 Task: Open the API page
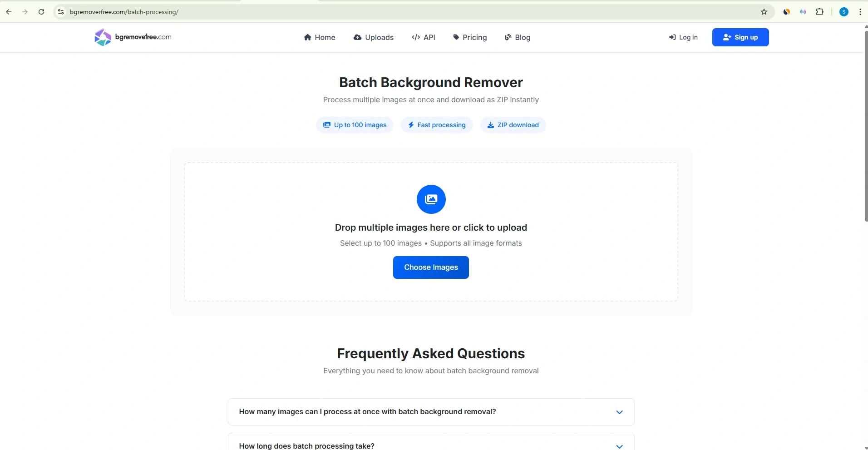pyautogui.click(x=424, y=37)
